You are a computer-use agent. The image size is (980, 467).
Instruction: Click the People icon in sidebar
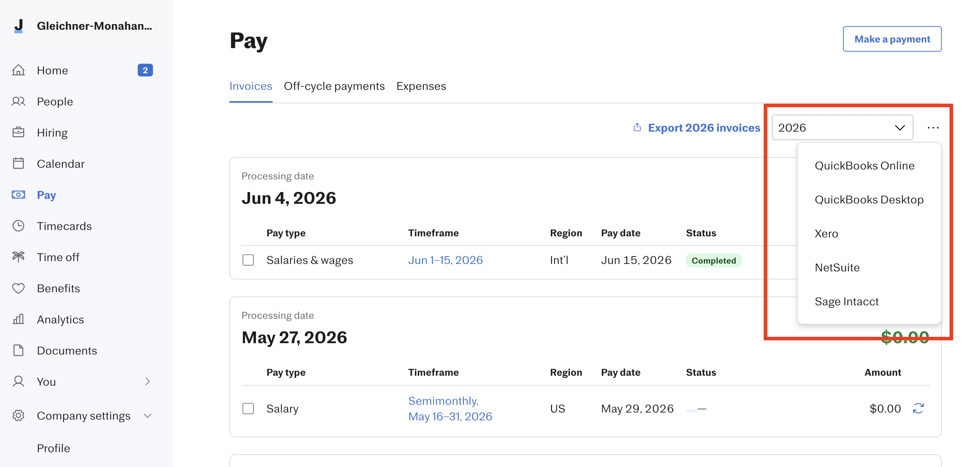[x=18, y=102]
